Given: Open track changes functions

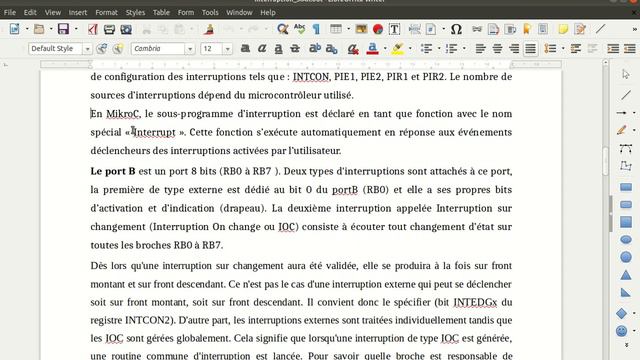Looking at the screenshot, I should (580, 29).
